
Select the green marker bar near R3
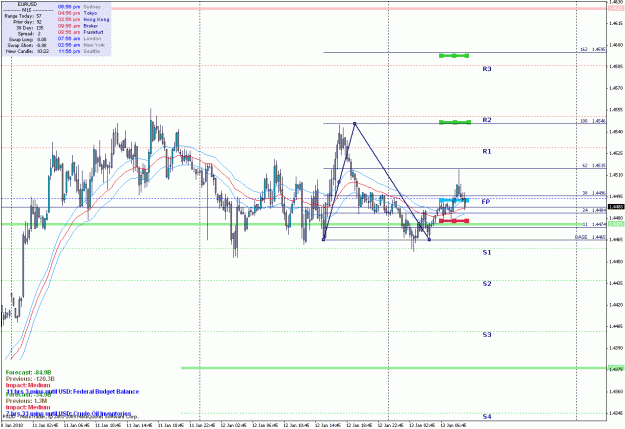coord(454,55)
